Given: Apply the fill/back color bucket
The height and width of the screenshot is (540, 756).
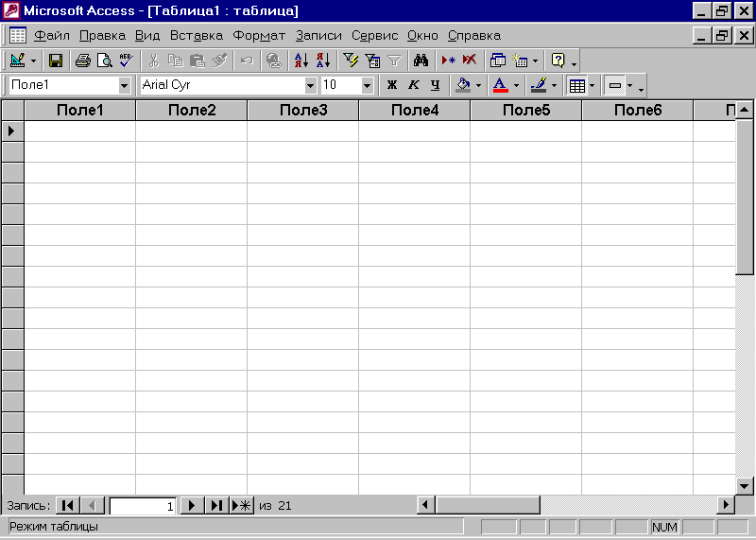Looking at the screenshot, I should tap(463, 85).
